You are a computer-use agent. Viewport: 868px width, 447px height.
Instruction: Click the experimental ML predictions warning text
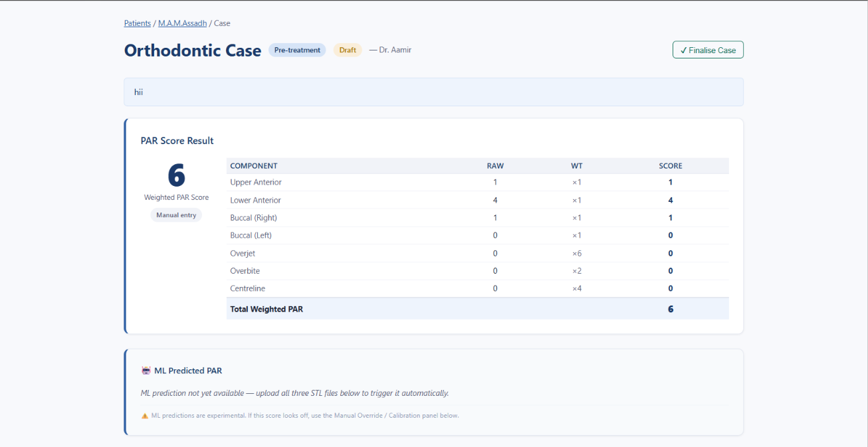click(x=305, y=416)
